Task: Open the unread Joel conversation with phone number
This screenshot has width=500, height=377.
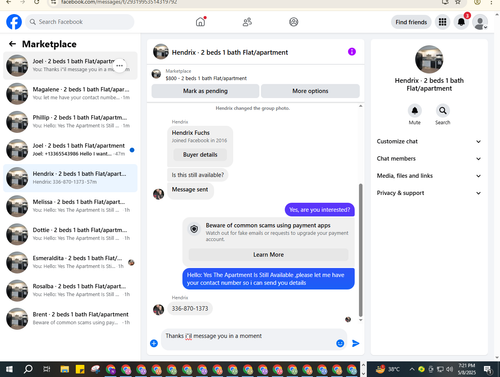Action: point(70,150)
